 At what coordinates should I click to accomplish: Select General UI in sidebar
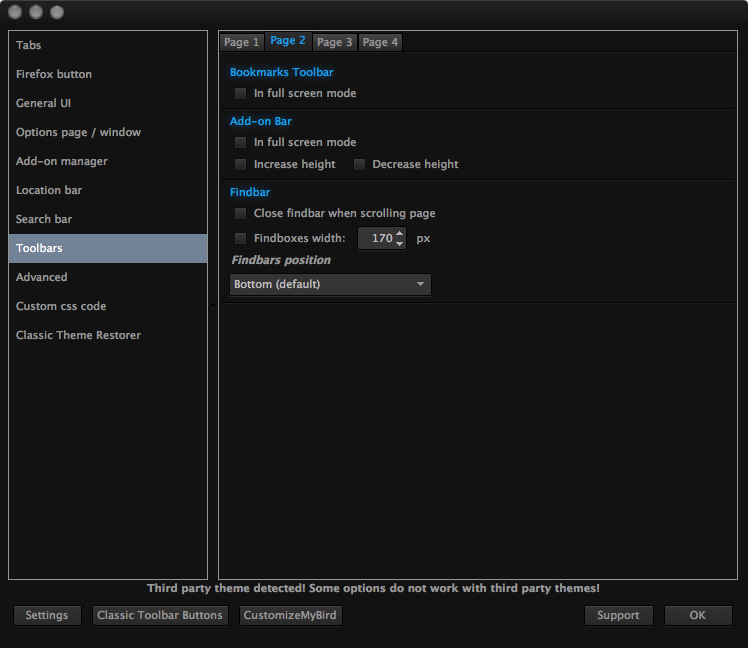(108, 104)
